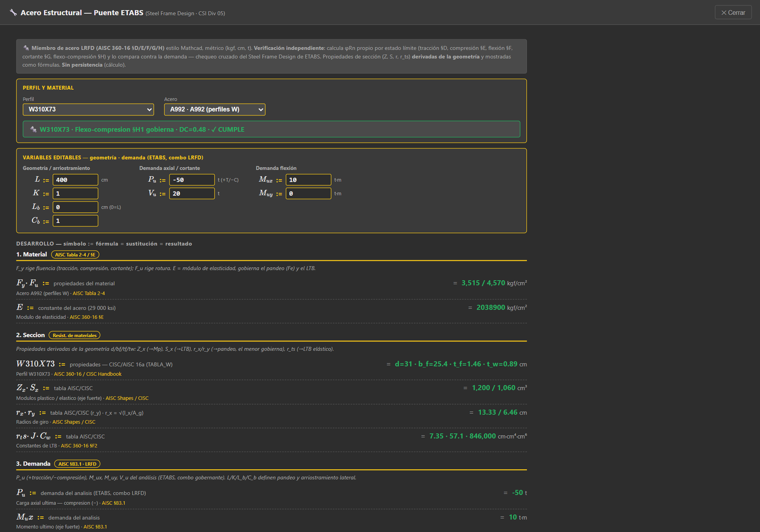Screen dimensions: 760x532
Task: Click 'AISC §B3.1' under Carga axial ultima
Action: click(x=114, y=503)
